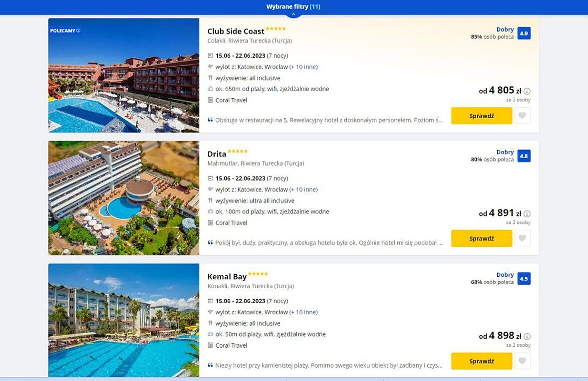Click the 4.5 rating badge for Kemal Bay
The height and width of the screenshot is (381, 588).
(524, 279)
